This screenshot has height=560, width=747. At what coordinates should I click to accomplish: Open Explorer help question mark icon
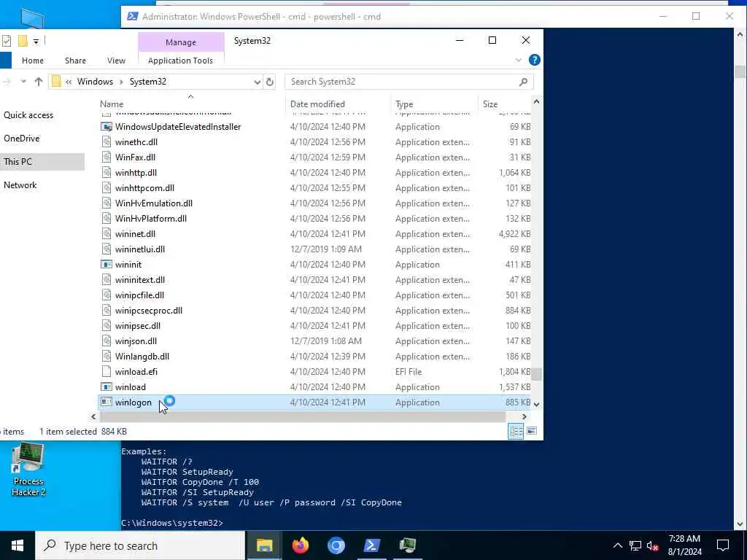pos(535,60)
